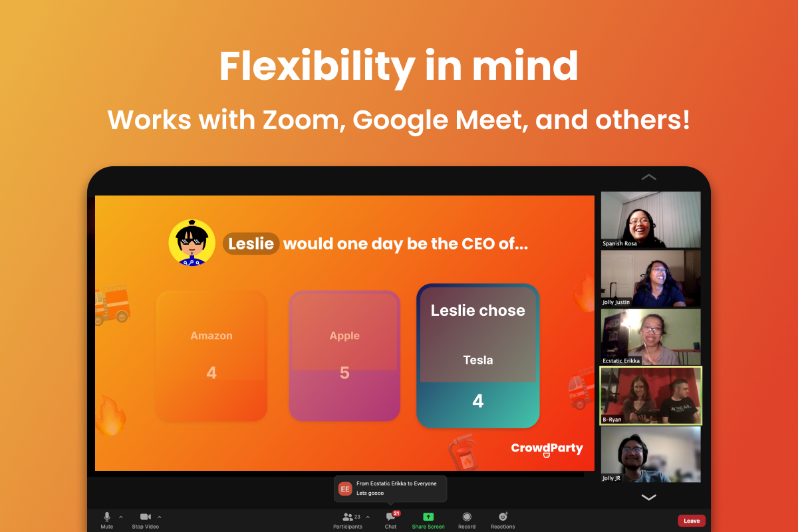This screenshot has width=798, height=532.
Task: Stop Video camera icon
Action: (x=146, y=517)
